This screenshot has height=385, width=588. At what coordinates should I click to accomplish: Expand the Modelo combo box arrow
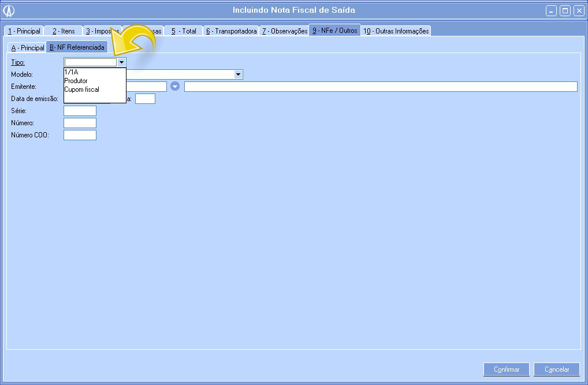238,74
